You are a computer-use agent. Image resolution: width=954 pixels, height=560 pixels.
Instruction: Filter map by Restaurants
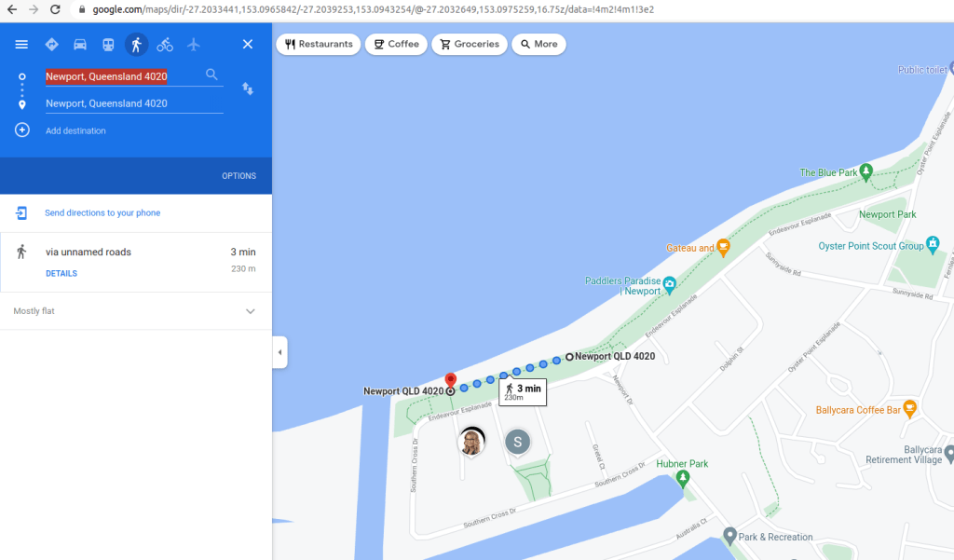[319, 44]
